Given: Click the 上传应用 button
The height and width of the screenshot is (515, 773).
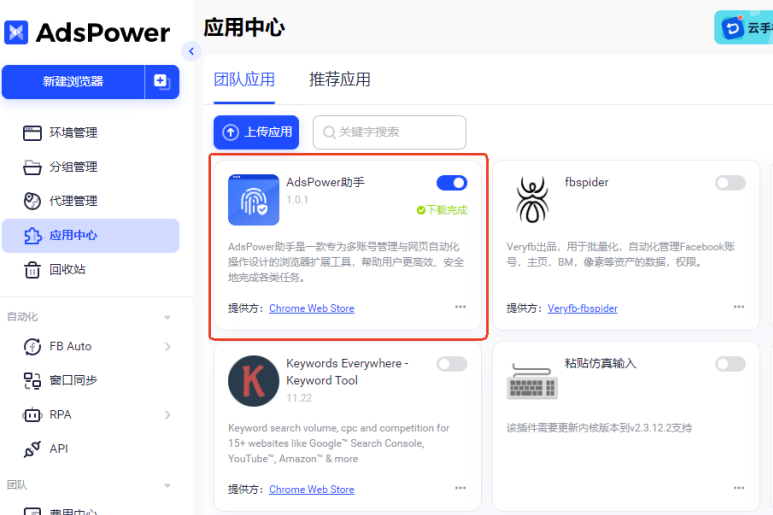Looking at the screenshot, I should tap(256, 132).
